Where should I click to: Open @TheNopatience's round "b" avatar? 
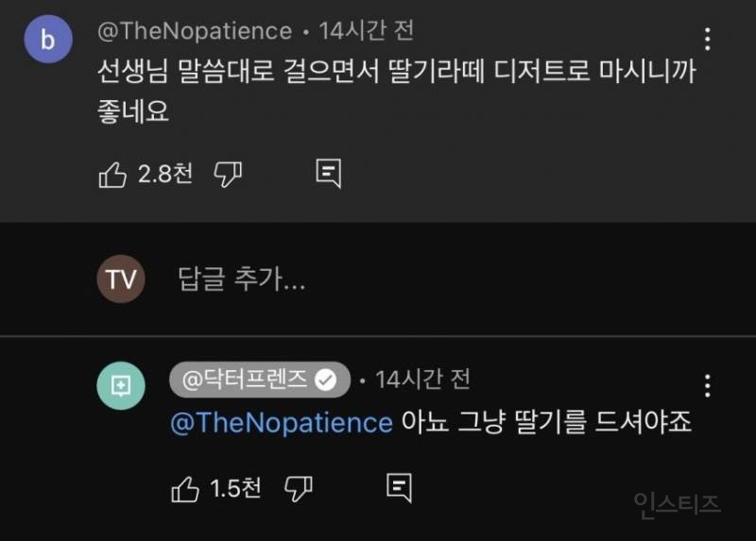point(48,40)
